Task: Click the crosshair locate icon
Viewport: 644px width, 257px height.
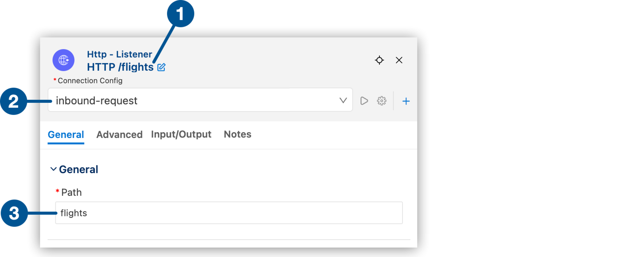Action: pyautogui.click(x=379, y=60)
